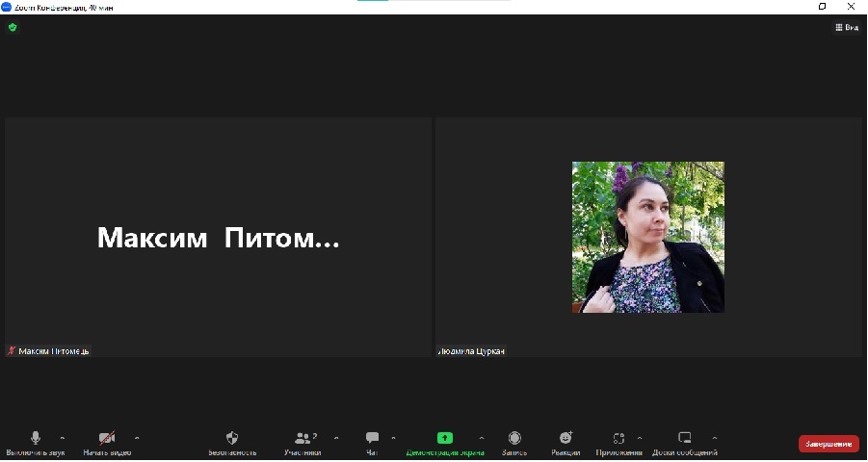Viewport: 868px width, 462px height.
Task: Click the Людмила Цуркан name label
Action: point(471,351)
